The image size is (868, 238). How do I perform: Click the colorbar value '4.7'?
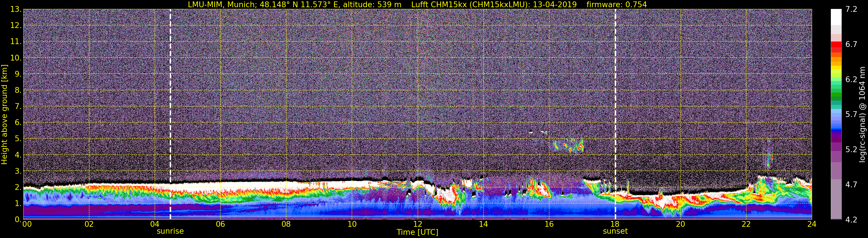851,184
